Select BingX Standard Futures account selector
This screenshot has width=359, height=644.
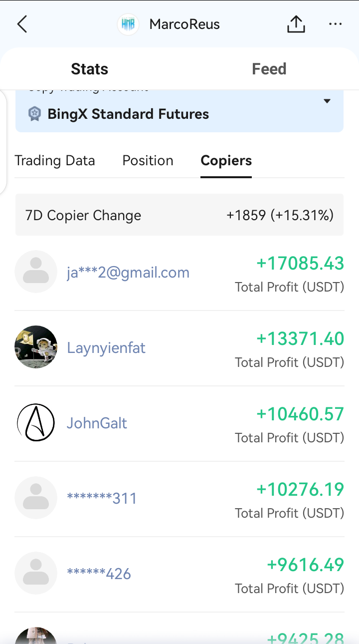[179, 111]
